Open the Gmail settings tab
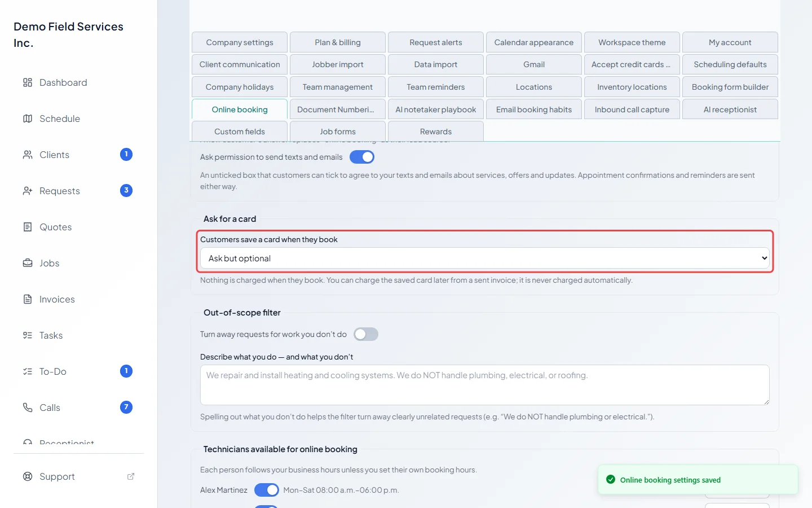The height and width of the screenshot is (508, 812). coord(534,64)
